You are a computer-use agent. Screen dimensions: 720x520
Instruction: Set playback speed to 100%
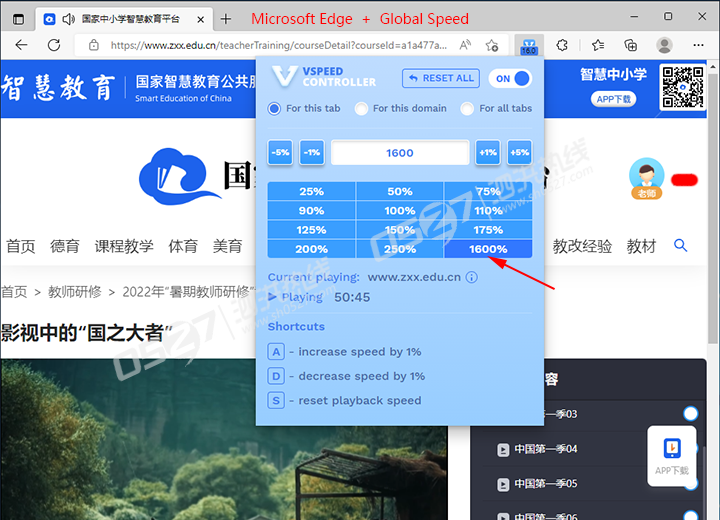point(400,211)
